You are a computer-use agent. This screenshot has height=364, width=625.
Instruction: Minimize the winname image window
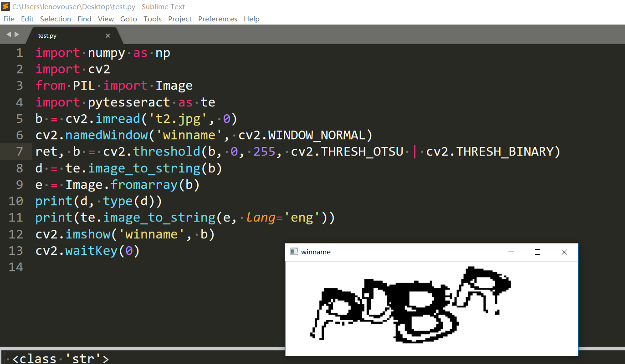(x=511, y=252)
